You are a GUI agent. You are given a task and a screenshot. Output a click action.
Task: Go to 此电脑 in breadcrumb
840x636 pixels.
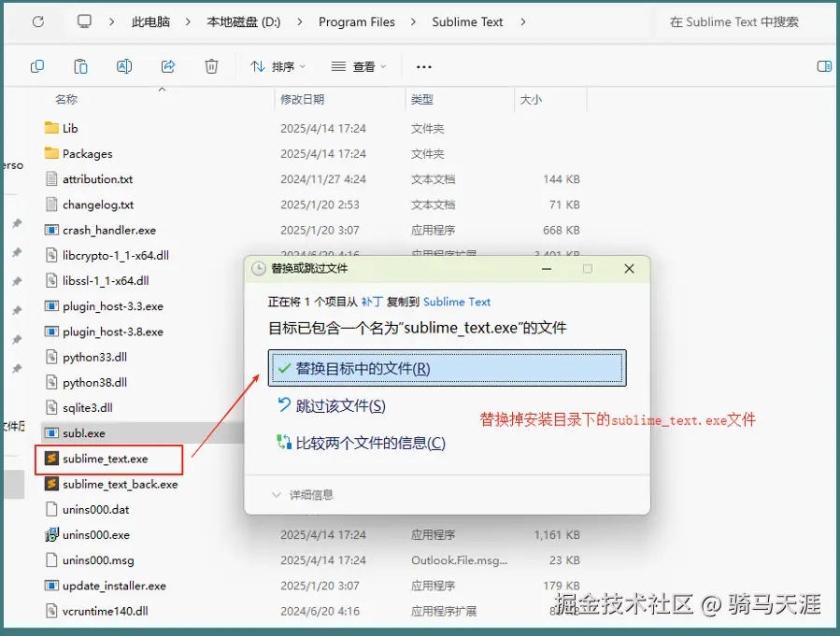click(150, 22)
